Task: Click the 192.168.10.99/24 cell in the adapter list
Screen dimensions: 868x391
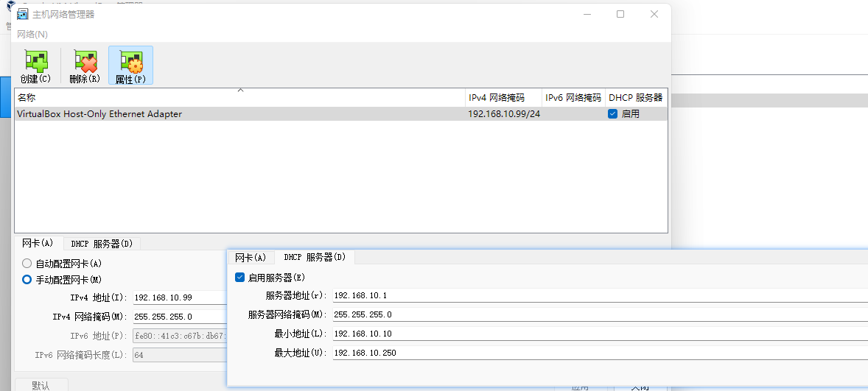Action: point(504,114)
